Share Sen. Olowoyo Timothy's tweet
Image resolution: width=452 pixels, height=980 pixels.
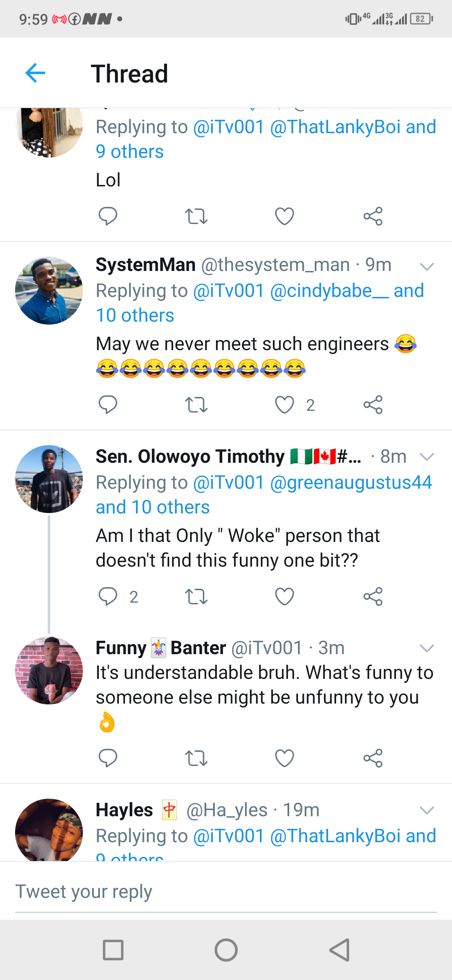coord(373,596)
